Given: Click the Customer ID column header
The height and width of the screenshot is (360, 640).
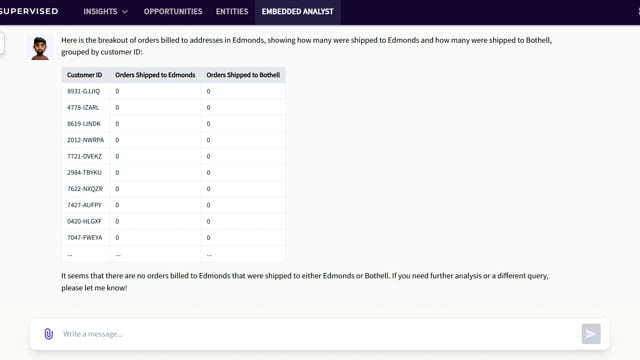Looking at the screenshot, I should 84,75.
